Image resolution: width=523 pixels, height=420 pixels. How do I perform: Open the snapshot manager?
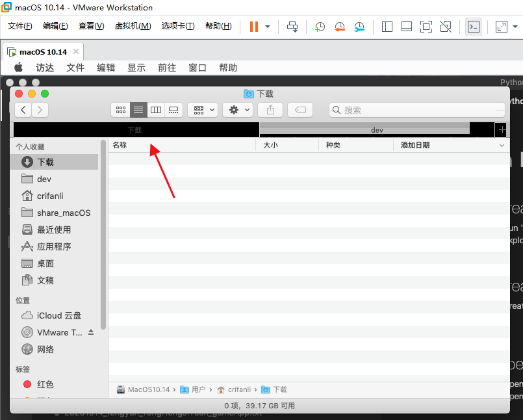click(359, 27)
